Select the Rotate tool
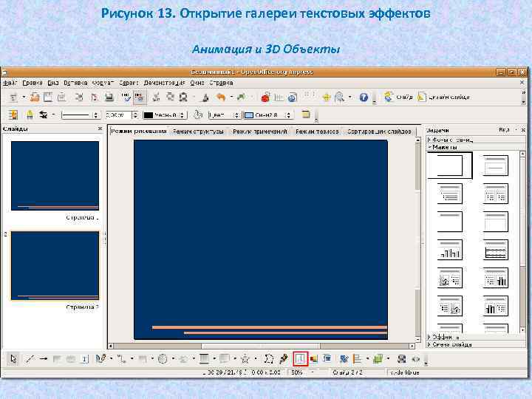This screenshot has width=532, height=399. 344,358
